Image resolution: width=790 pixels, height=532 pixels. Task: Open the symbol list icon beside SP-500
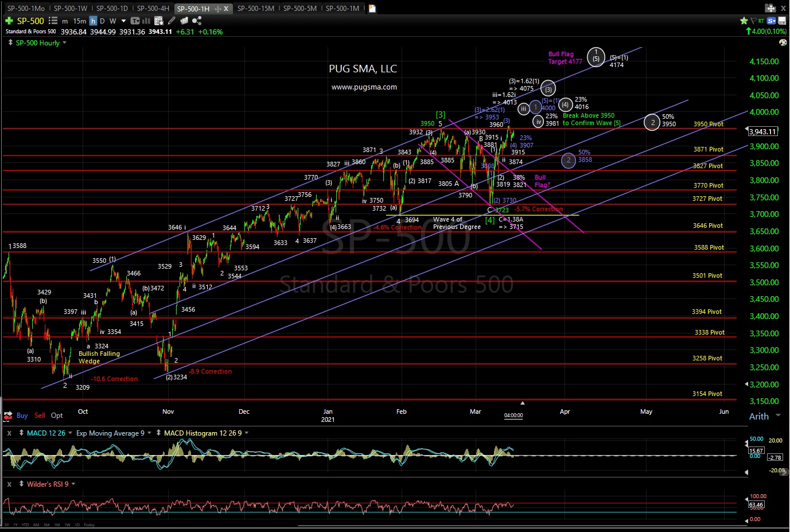[53, 21]
